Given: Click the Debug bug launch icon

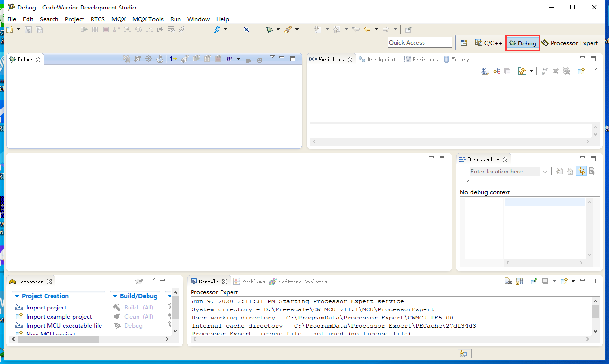Looking at the screenshot, I should pos(269,29).
